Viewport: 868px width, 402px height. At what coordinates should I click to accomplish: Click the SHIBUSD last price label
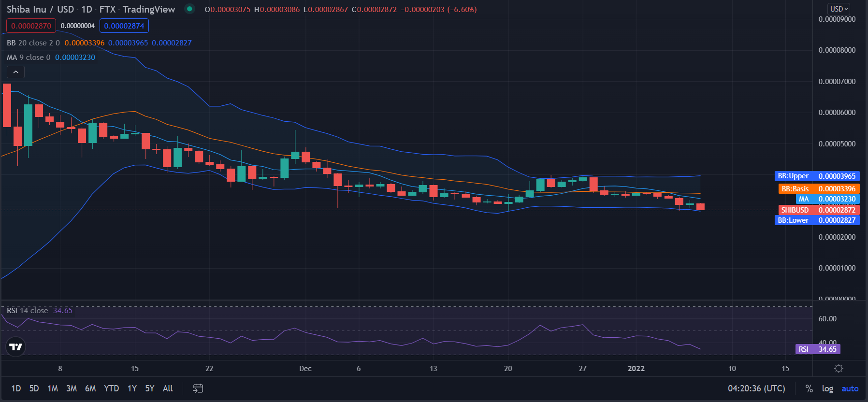(x=819, y=210)
